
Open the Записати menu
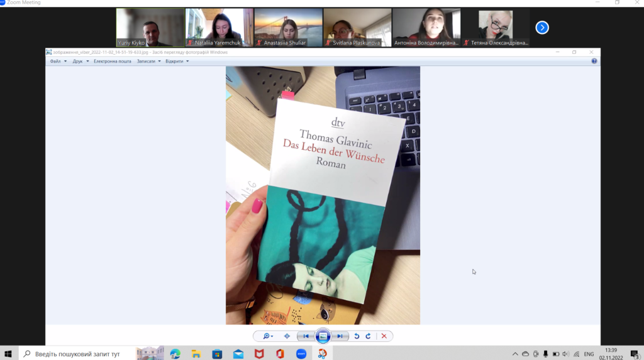point(148,61)
